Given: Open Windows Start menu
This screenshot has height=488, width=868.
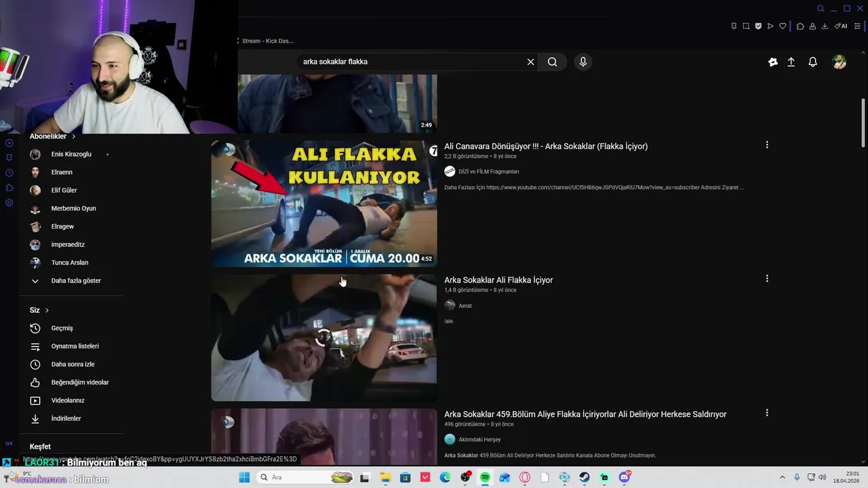Looking at the screenshot, I should (x=244, y=477).
